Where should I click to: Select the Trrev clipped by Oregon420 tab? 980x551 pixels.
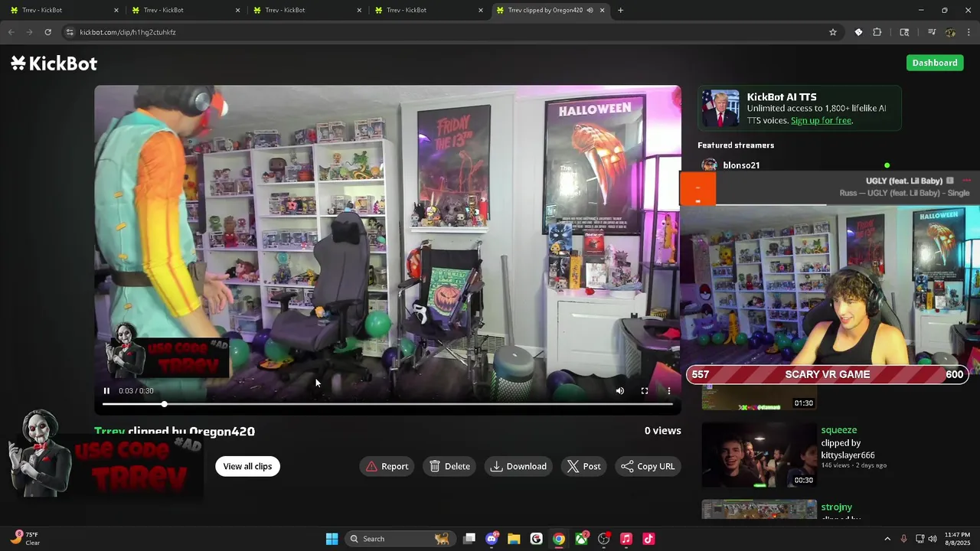(545, 11)
